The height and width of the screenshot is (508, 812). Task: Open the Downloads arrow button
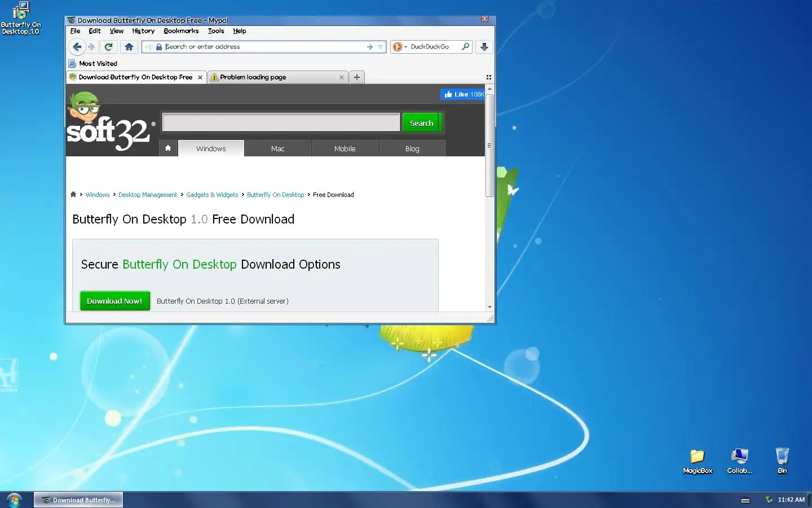click(x=484, y=47)
